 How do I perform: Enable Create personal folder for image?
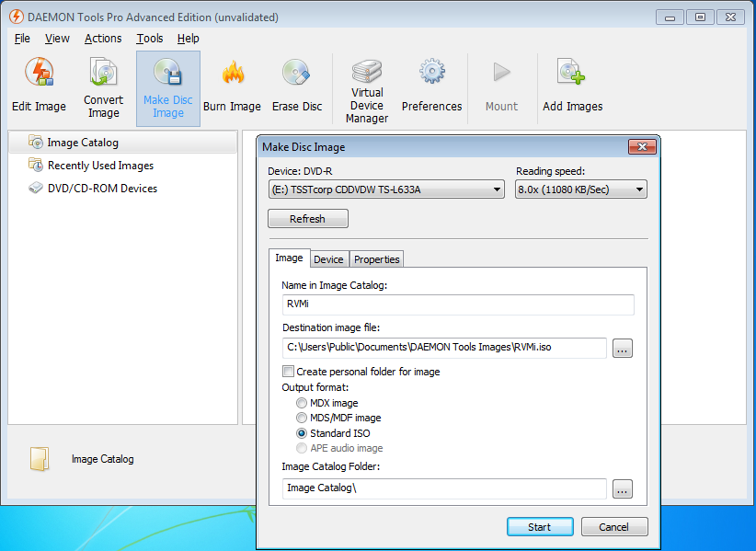coord(288,372)
